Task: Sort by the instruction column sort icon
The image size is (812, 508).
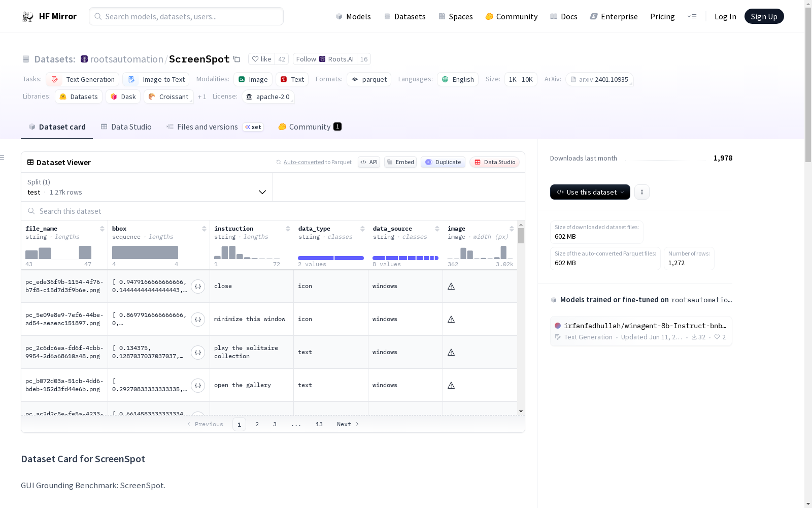Action: (288, 229)
